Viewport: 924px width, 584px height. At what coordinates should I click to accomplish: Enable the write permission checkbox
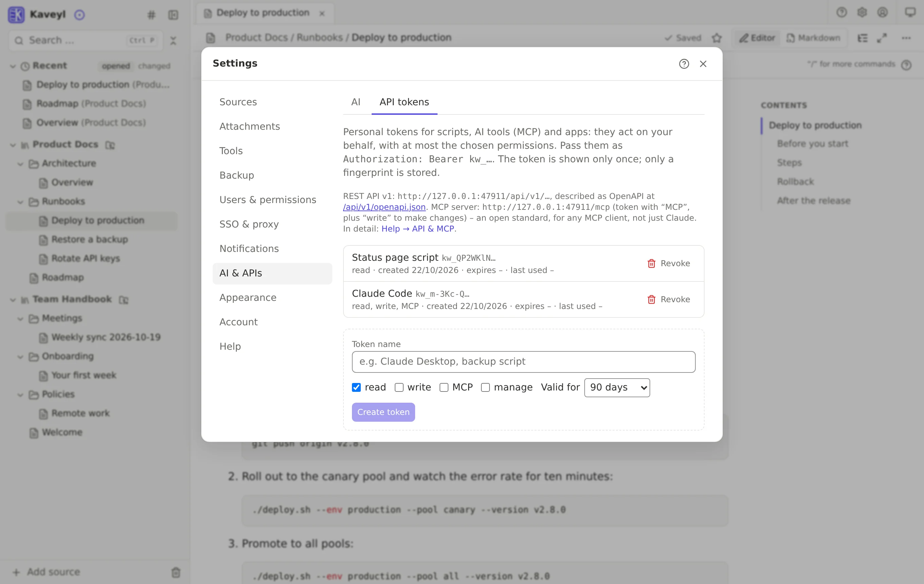click(399, 387)
